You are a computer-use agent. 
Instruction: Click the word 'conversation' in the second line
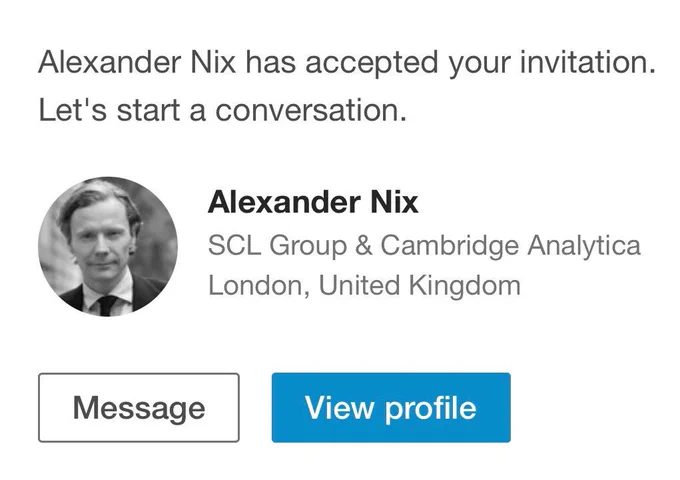(311, 110)
